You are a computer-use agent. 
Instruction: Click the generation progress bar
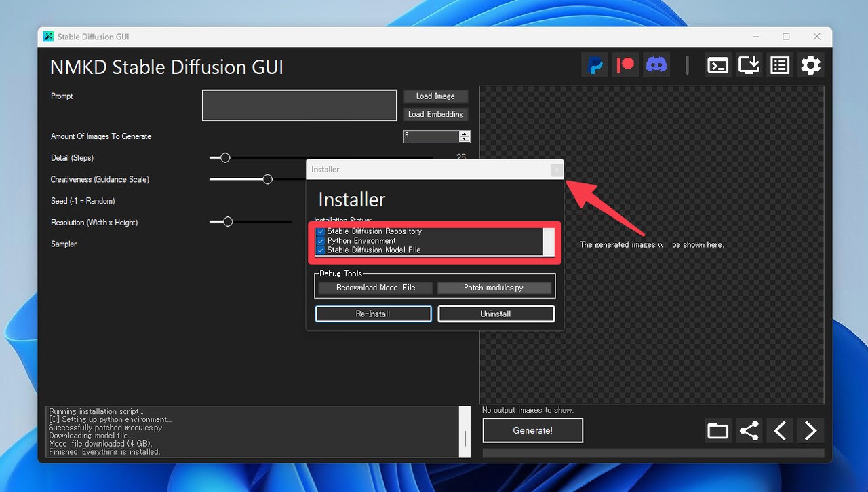(653, 453)
